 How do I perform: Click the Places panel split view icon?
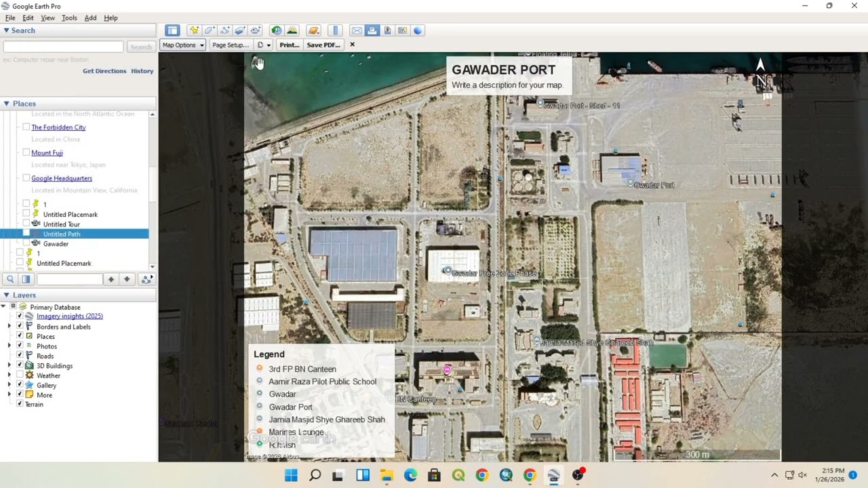(x=26, y=279)
